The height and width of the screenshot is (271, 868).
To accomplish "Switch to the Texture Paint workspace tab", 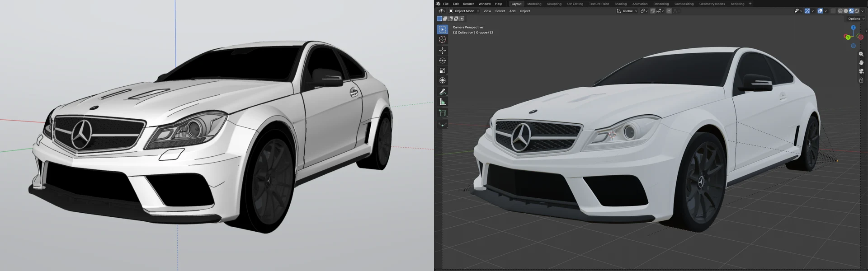I will click(599, 4).
